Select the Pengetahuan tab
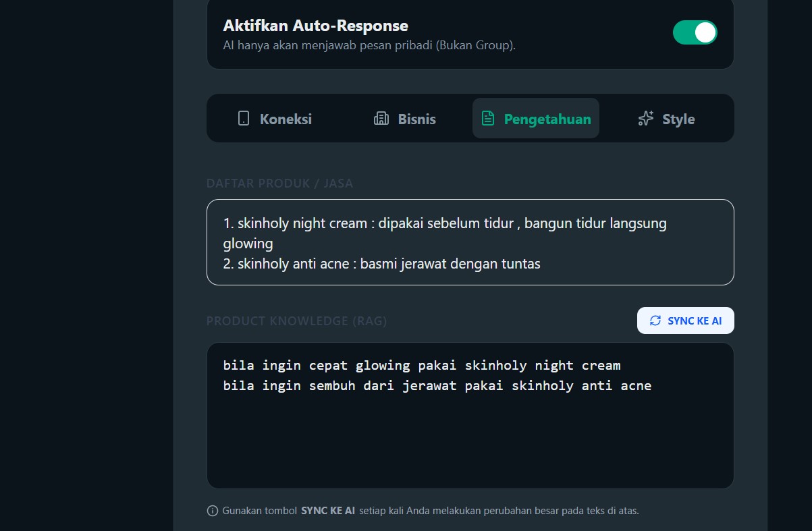 536,119
